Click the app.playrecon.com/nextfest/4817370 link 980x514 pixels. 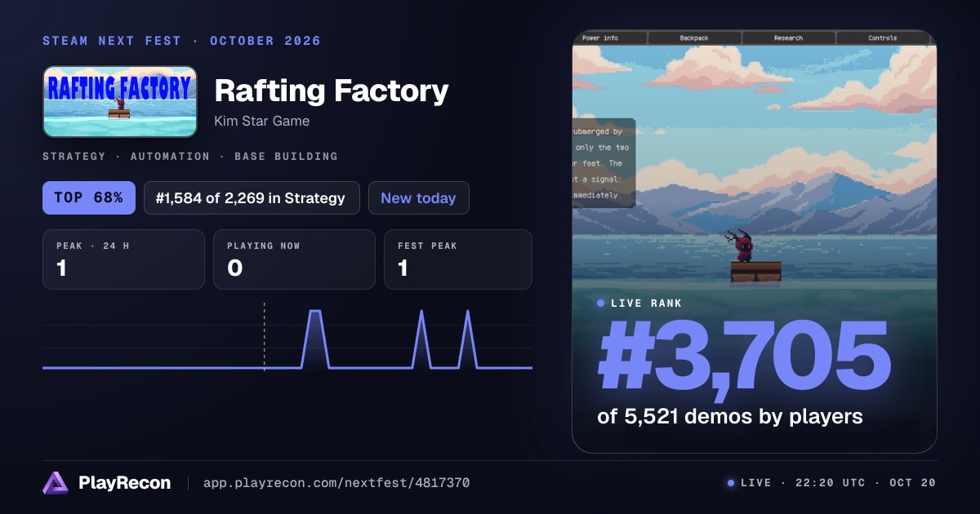[336, 483]
